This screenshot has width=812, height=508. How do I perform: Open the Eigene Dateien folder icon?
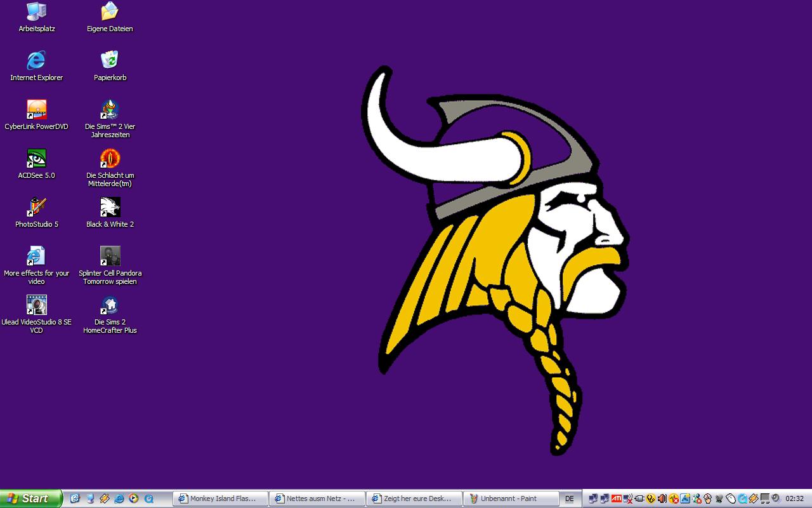coord(110,17)
